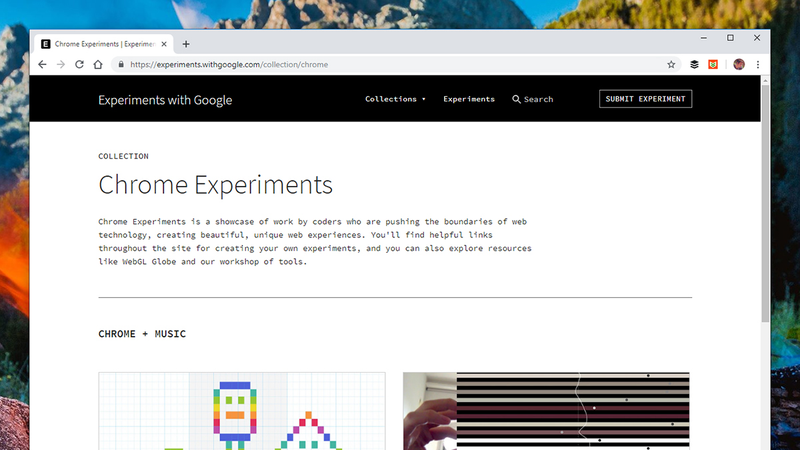800x450 pixels.
Task: Click the tab's favicon icon
Action: point(45,44)
